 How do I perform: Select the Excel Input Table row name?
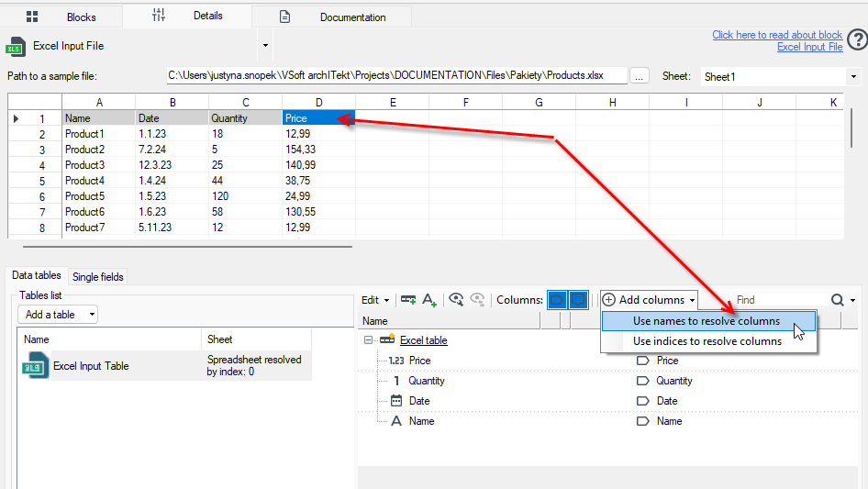[91, 366]
